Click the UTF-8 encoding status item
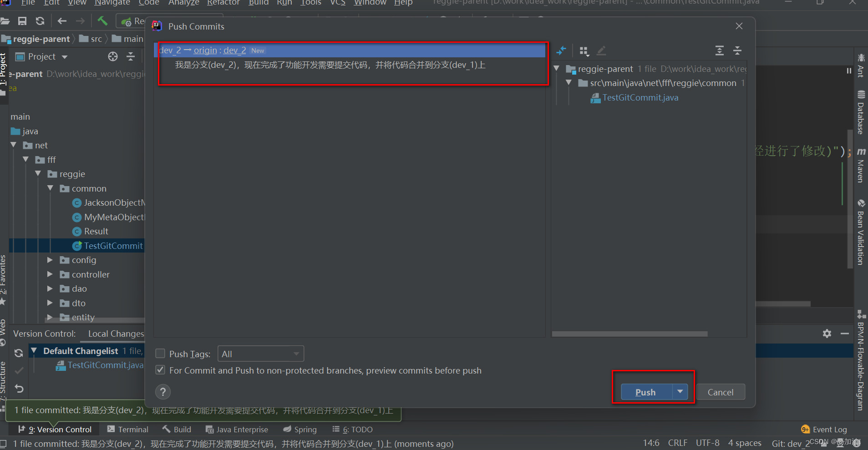The width and height of the screenshot is (868, 450). (x=707, y=443)
